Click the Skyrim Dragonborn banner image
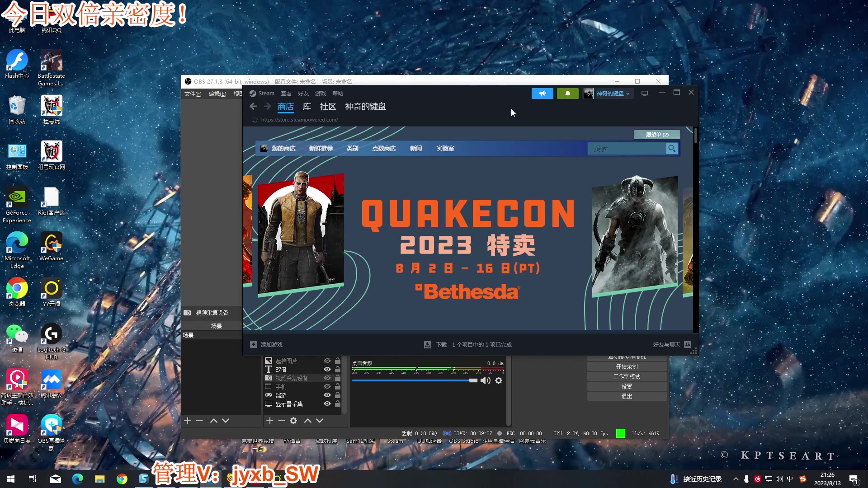This screenshot has width=868, height=488. point(635,235)
